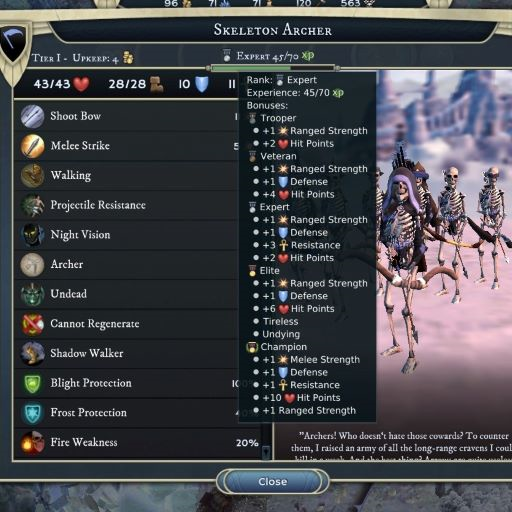
Task: Click the Melee Strike sword icon
Action: 32,146
